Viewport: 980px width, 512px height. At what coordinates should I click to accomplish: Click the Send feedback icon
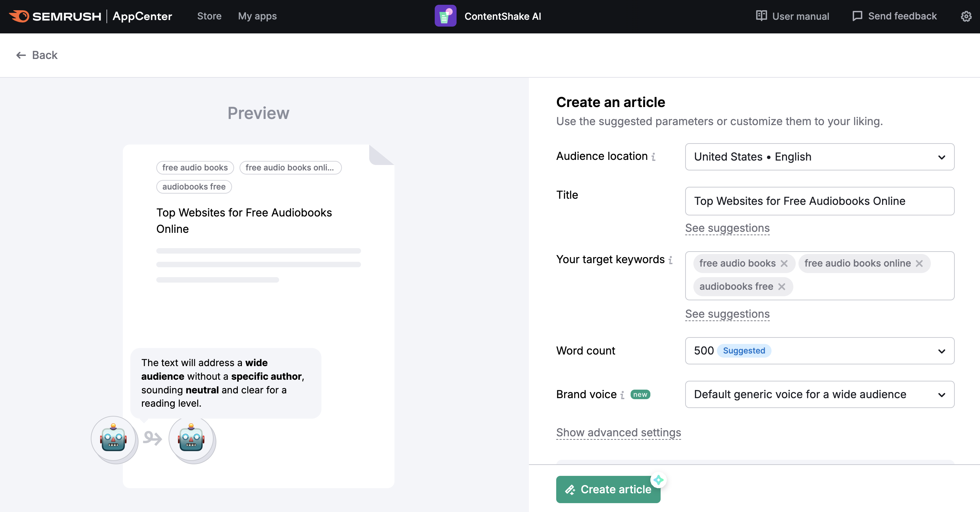click(857, 16)
